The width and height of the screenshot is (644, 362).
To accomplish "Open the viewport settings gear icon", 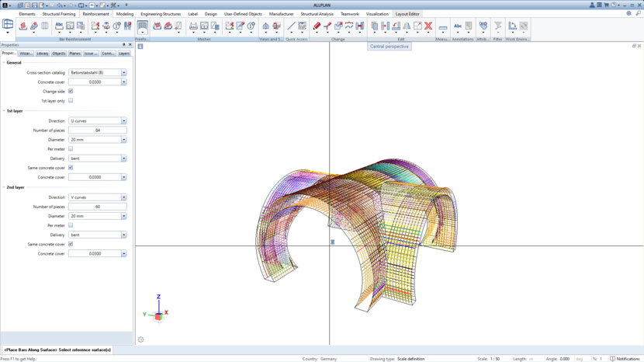I will tap(140, 339).
